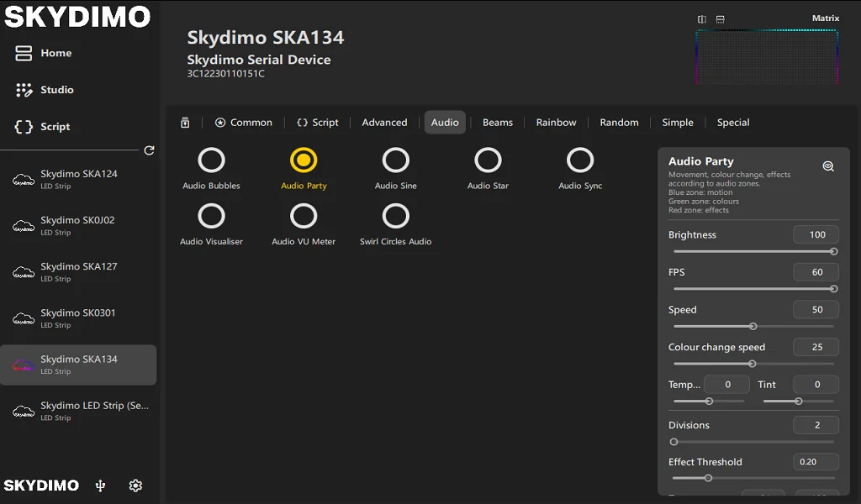This screenshot has width=861, height=504.
Task: Click the Brightness value field
Action: (816, 235)
